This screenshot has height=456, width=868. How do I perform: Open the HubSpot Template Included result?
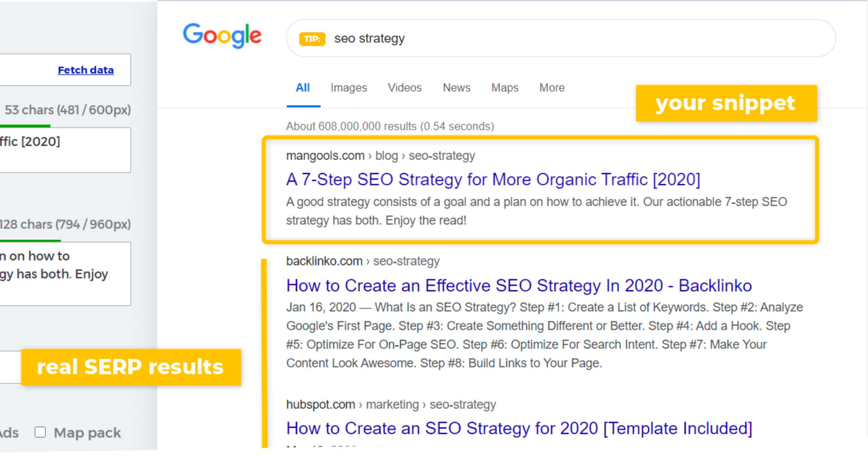click(519, 428)
